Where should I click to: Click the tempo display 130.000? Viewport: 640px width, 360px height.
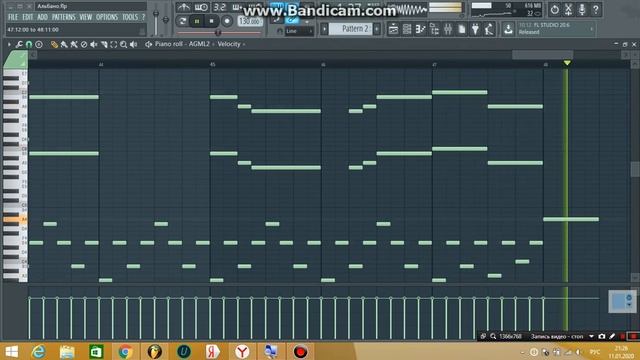pyautogui.click(x=250, y=21)
